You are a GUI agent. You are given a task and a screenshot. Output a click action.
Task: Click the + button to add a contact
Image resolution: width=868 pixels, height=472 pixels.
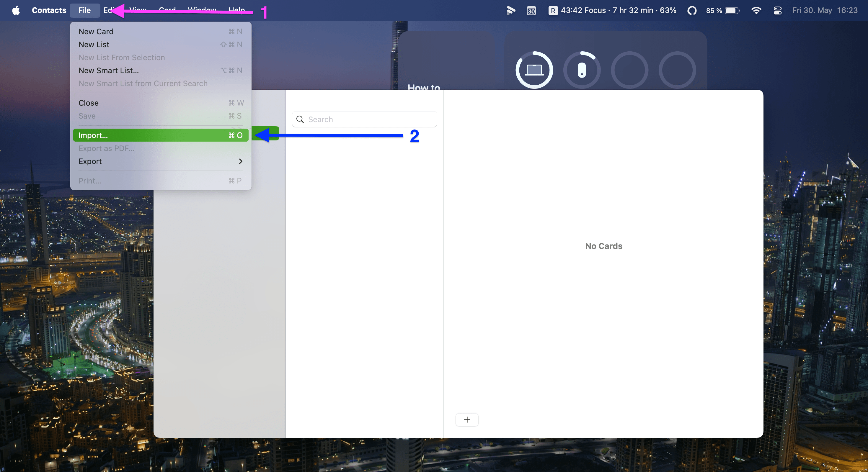tap(467, 419)
